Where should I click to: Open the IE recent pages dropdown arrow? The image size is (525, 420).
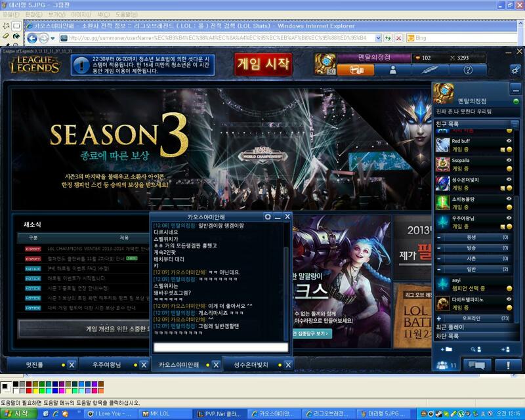[x=53, y=39]
